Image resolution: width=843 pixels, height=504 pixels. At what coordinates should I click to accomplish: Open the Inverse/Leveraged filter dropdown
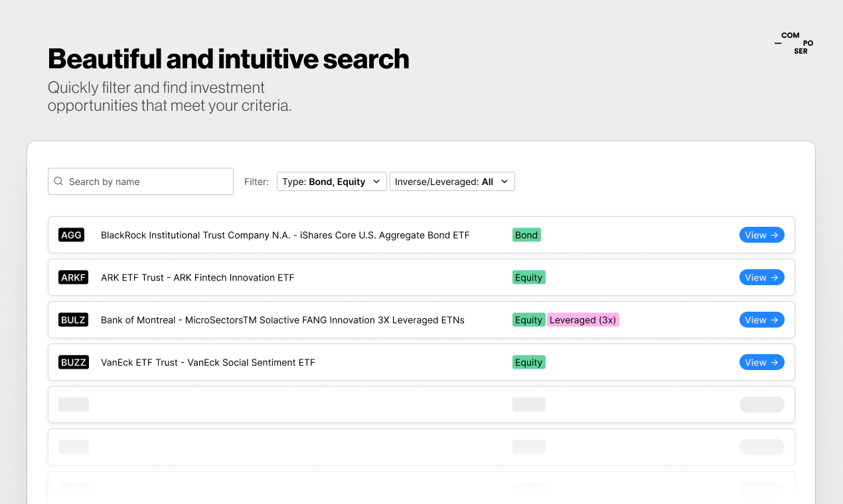452,181
